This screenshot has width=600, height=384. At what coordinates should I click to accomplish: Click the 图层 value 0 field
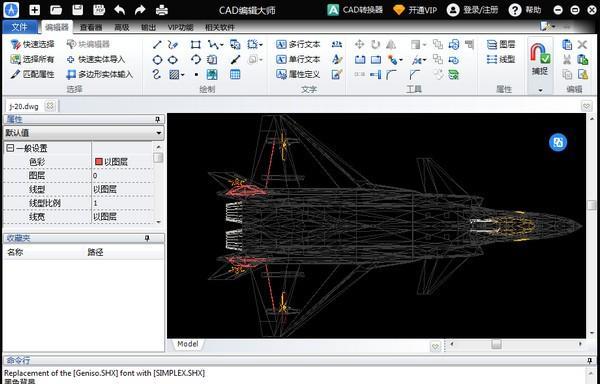tap(122, 176)
